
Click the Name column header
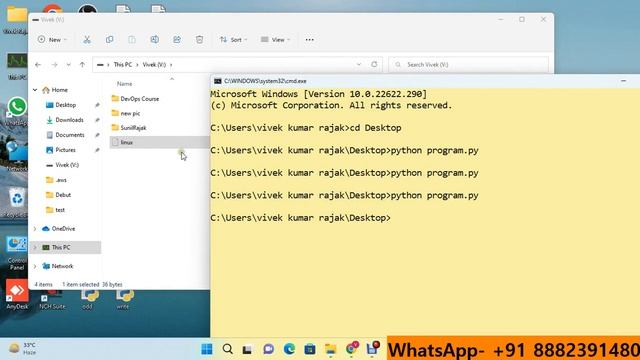(124, 84)
